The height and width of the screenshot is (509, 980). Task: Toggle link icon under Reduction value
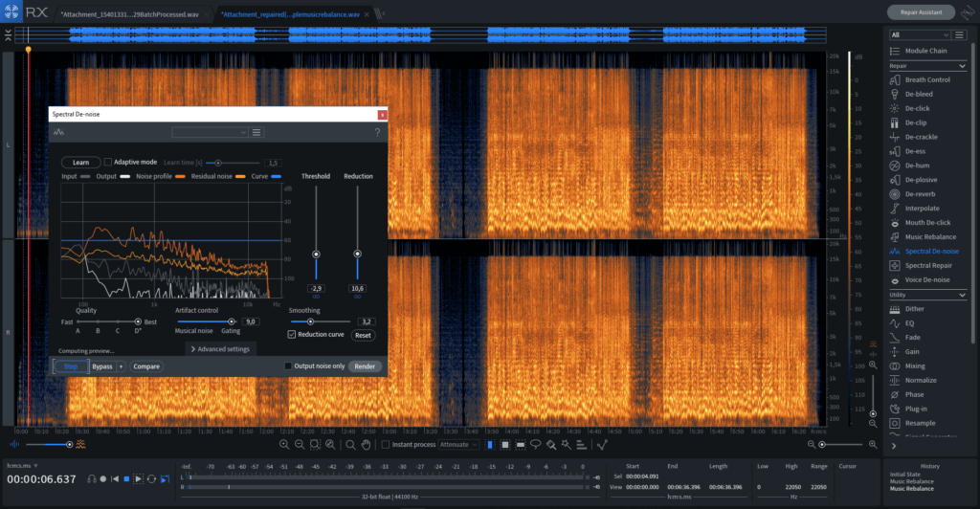click(358, 297)
